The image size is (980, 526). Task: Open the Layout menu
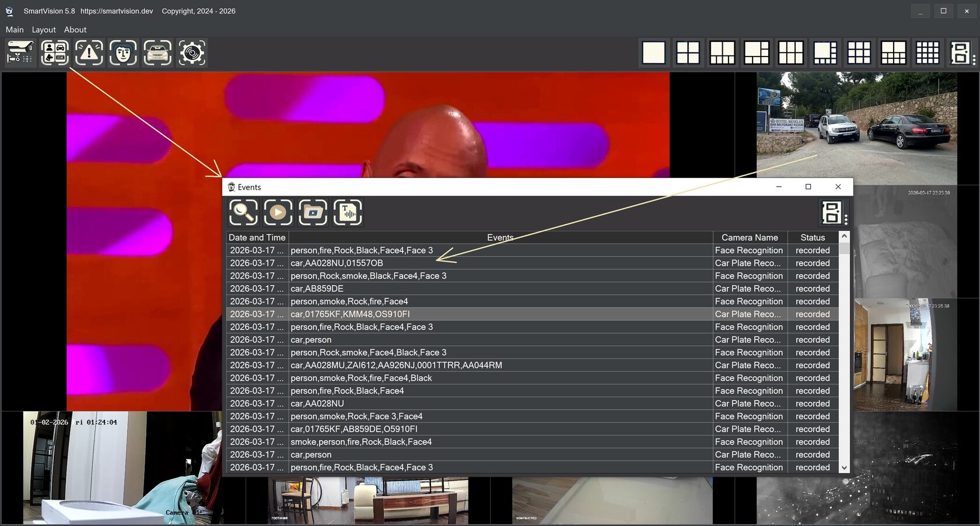(44, 30)
